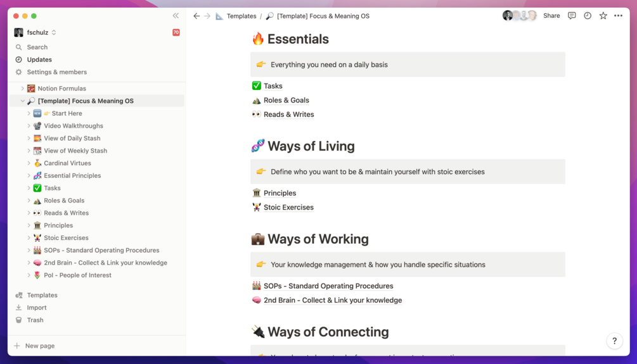This screenshot has height=364, width=637.
Task: Click New page button
Action: [x=40, y=346]
